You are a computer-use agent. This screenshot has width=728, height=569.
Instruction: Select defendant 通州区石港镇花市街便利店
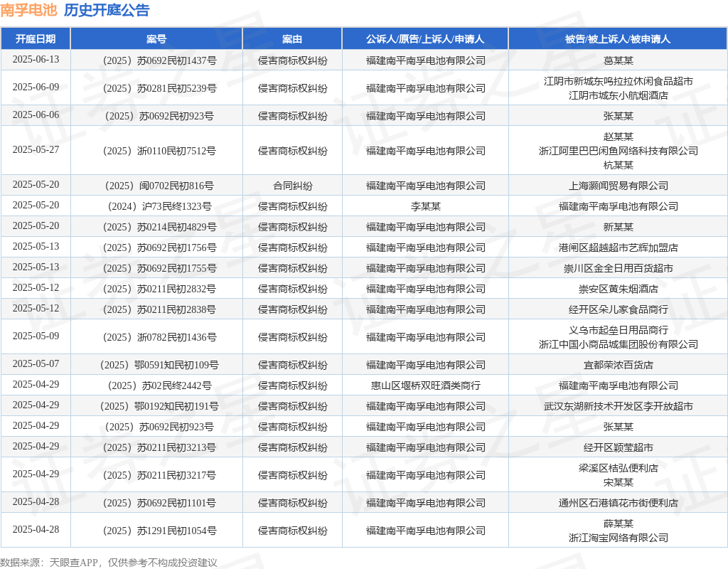pos(619,503)
